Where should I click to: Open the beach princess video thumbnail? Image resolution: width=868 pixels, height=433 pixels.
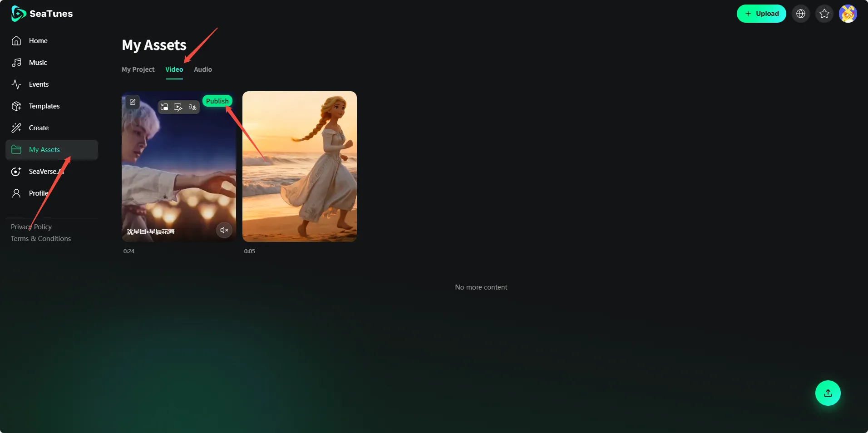[300, 167]
